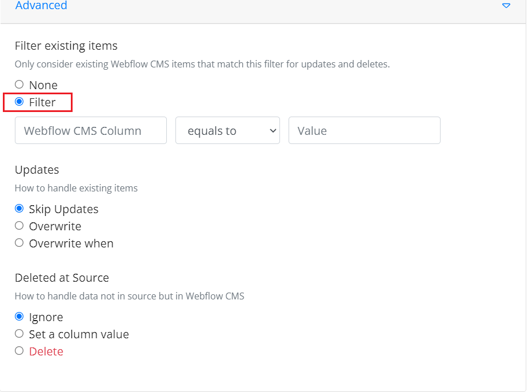Image resolution: width=532 pixels, height=392 pixels.
Task: Click the 'Overwrite when' label text
Action: tap(71, 243)
